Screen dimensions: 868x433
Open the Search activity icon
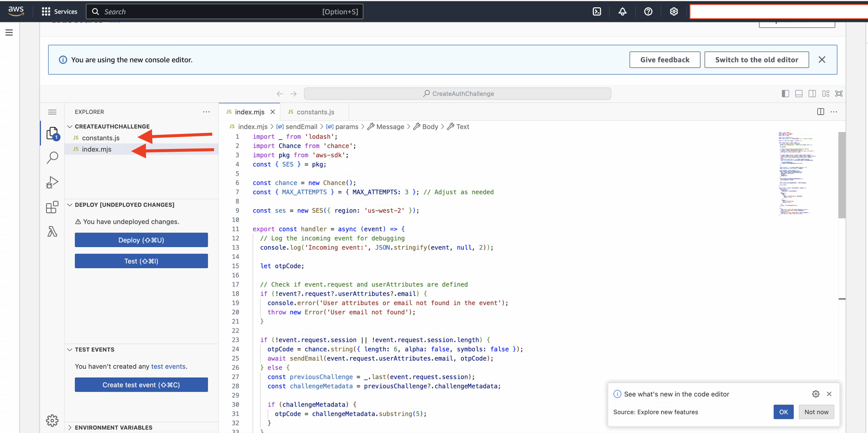pyautogui.click(x=52, y=157)
